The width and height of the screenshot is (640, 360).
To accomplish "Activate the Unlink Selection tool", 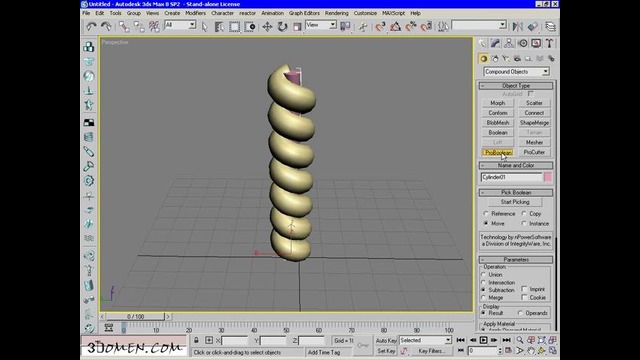I will 139,27.
